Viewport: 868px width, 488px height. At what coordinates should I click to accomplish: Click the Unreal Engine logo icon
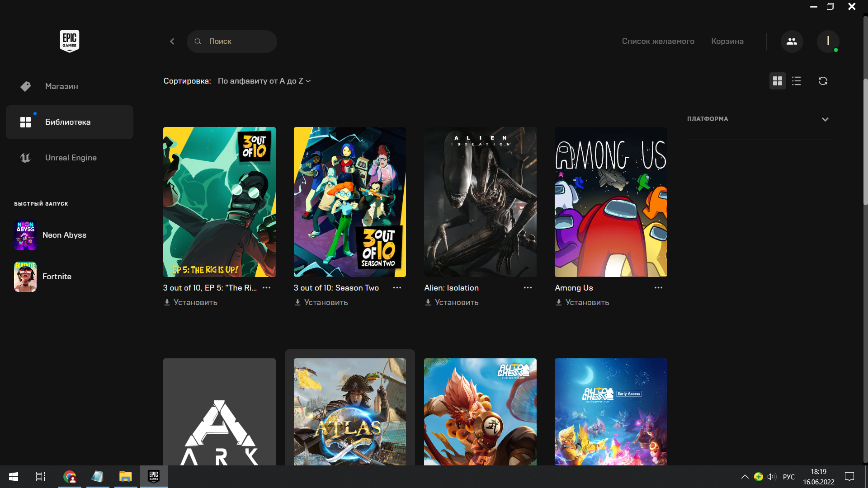(26, 158)
